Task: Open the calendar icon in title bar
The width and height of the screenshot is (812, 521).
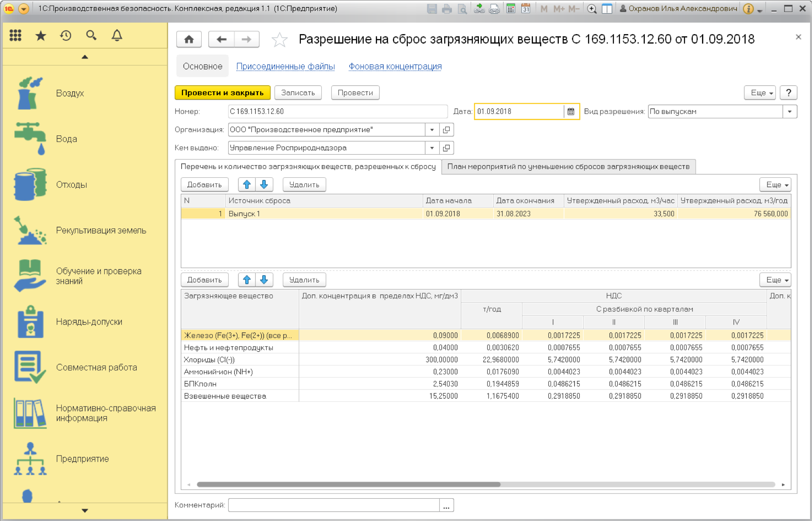Action: point(526,9)
